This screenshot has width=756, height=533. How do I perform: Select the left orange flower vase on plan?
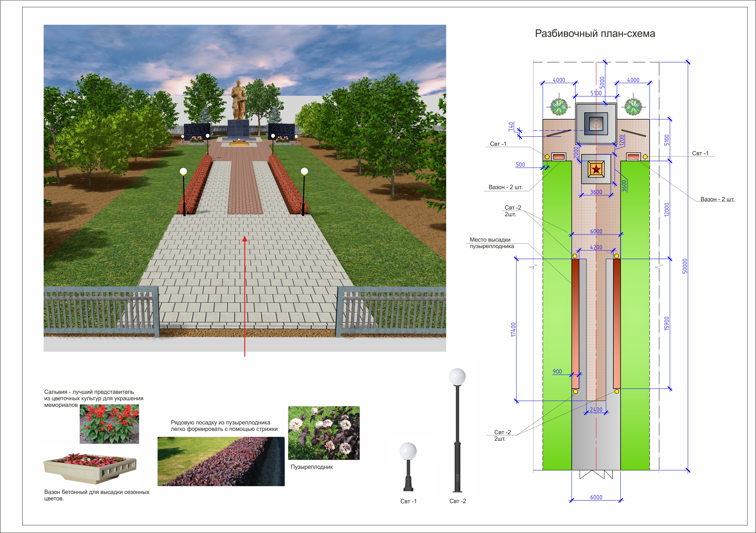click(x=559, y=157)
